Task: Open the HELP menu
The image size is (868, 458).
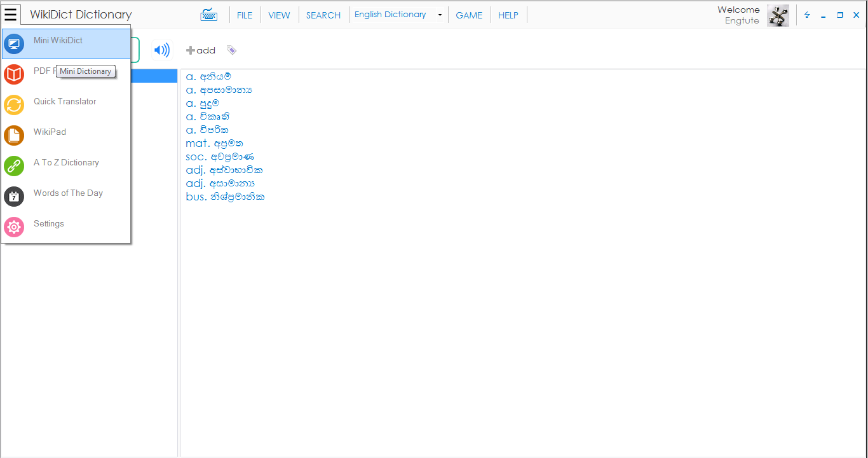Action: (x=508, y=15)
